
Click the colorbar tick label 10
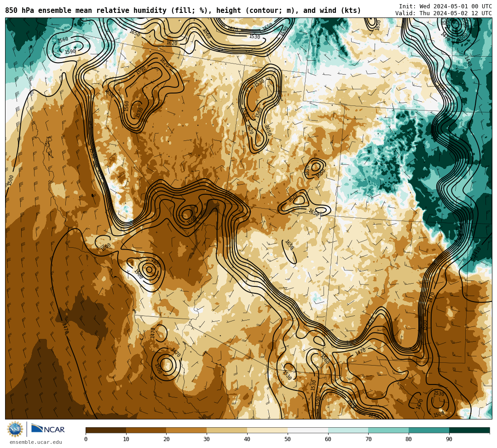(126, 439)
